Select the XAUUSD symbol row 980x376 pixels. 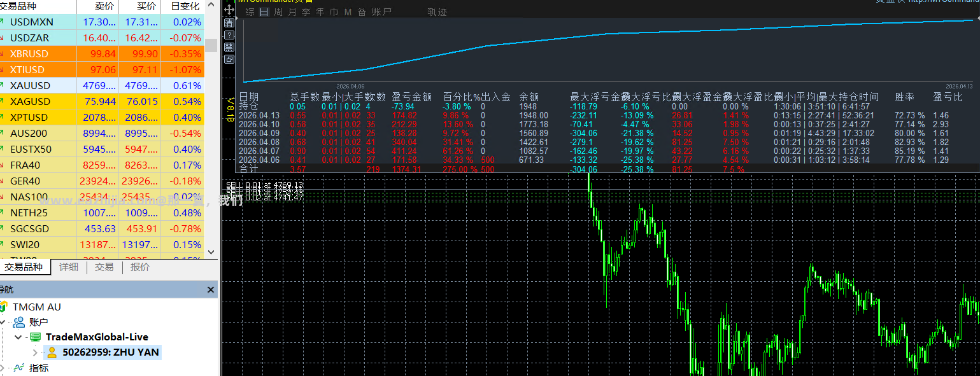click(102, 85)
